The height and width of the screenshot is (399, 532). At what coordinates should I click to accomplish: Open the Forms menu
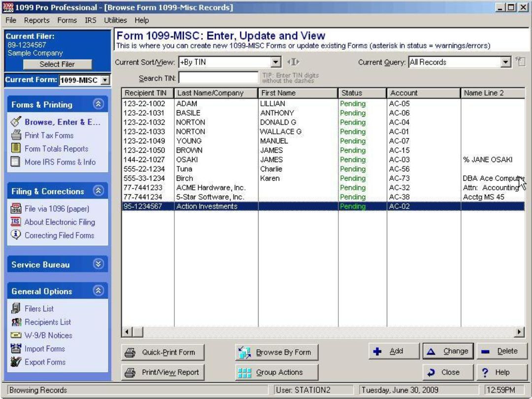67,20
